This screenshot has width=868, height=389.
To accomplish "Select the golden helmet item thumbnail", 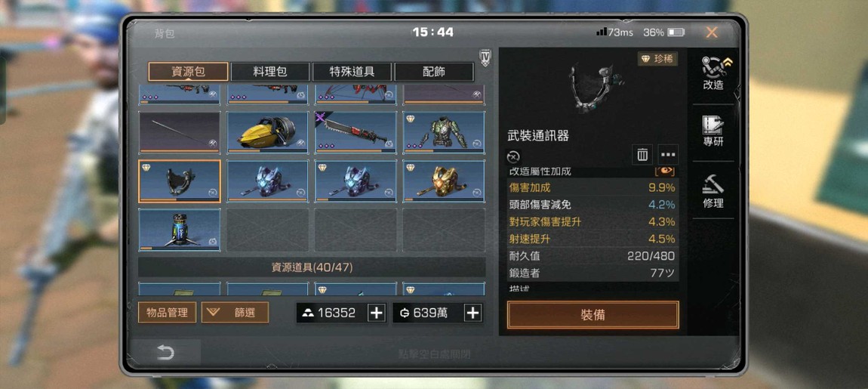I will tap(444, 181).
